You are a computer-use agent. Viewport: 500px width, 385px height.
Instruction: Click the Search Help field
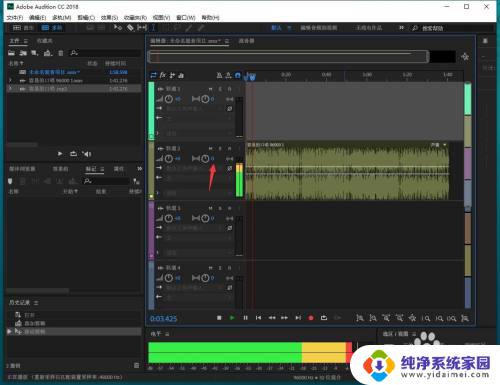pyautogui.click(x=453, y=28)
